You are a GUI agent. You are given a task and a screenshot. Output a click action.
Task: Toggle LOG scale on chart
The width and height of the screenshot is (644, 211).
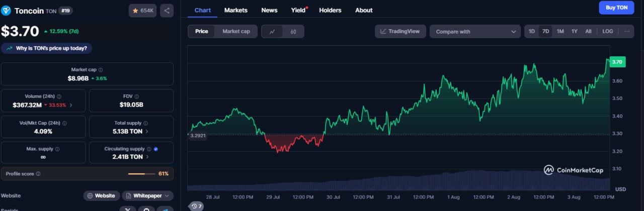[x=608, y=31]
